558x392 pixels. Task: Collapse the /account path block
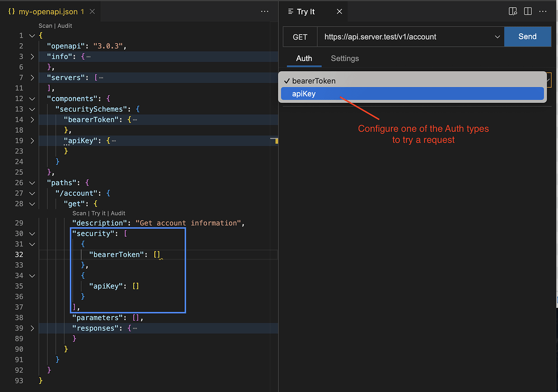32,193
